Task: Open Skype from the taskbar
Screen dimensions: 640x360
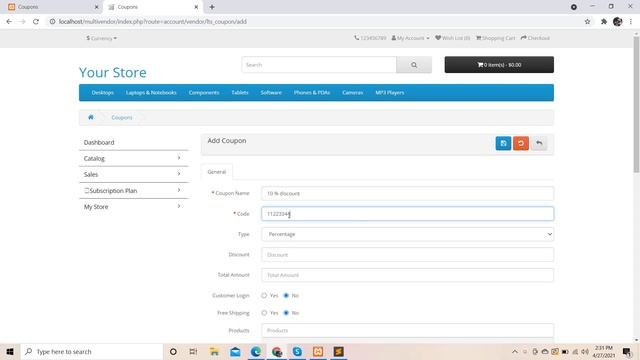Action: coord(297,351)
